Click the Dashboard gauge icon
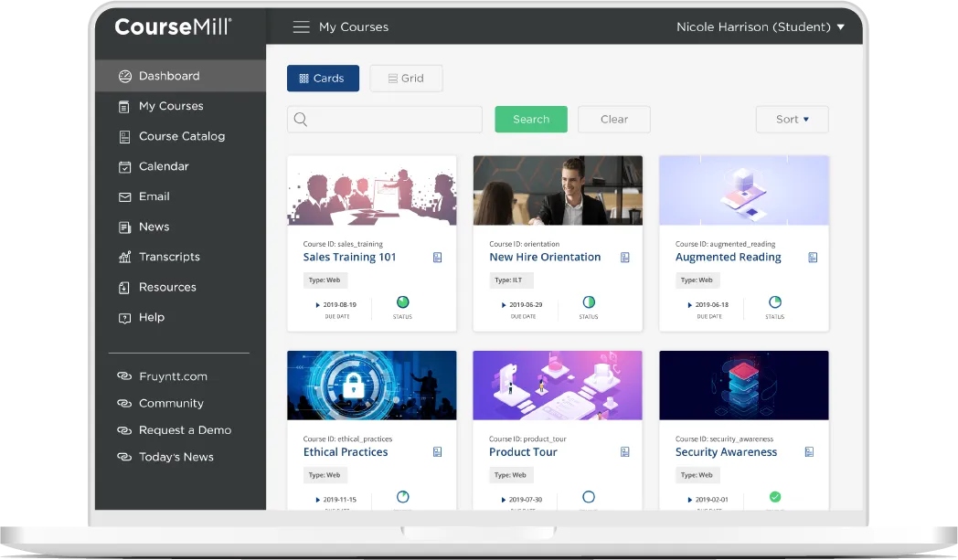958x560 pixels. (x=124, y=77)
